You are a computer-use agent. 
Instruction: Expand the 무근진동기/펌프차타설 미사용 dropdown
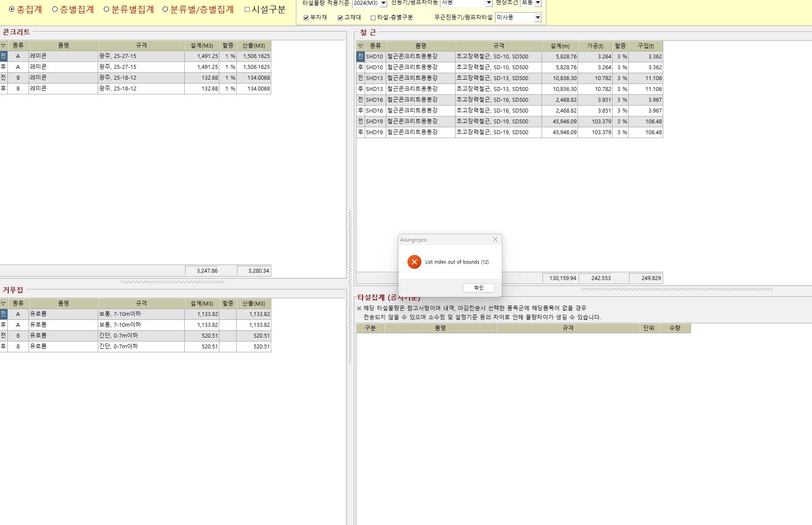coord(538,18)
